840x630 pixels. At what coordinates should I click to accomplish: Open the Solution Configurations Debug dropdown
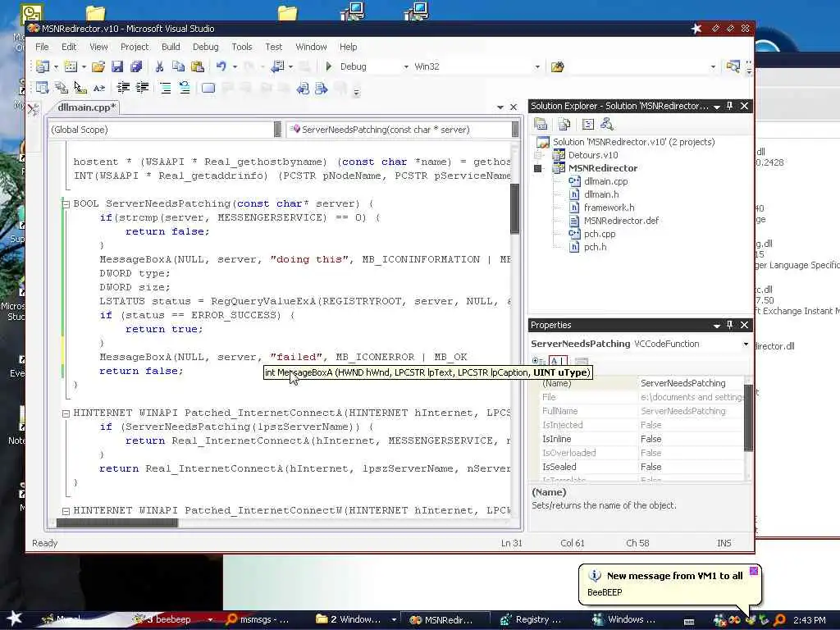pyautogui.click(x=406, y=66)
